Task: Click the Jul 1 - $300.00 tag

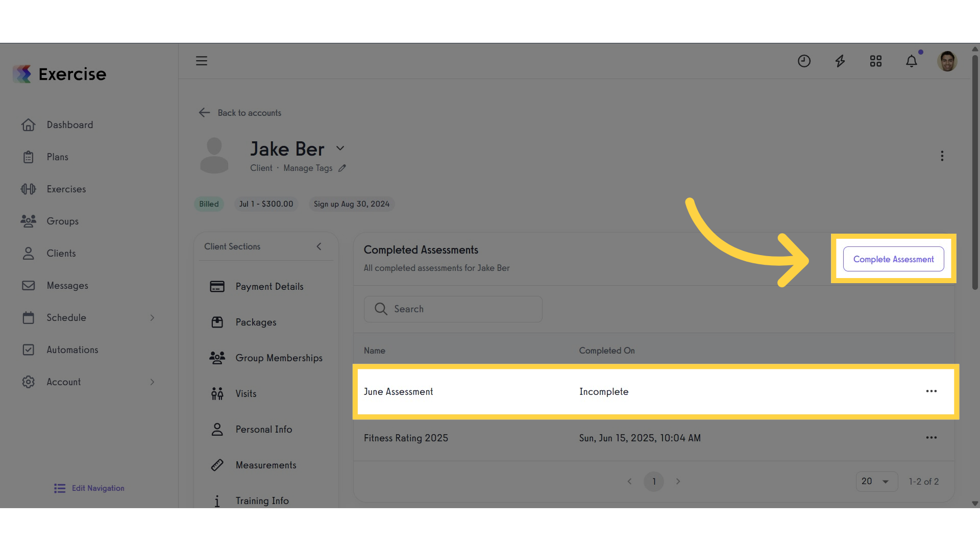Action: click(x=266, y=204)
